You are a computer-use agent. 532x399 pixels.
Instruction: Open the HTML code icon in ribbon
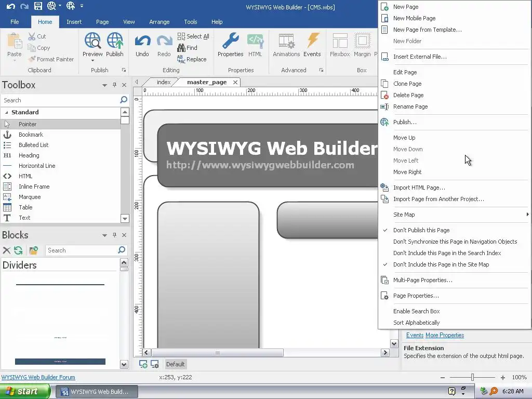tap(255, 41)
